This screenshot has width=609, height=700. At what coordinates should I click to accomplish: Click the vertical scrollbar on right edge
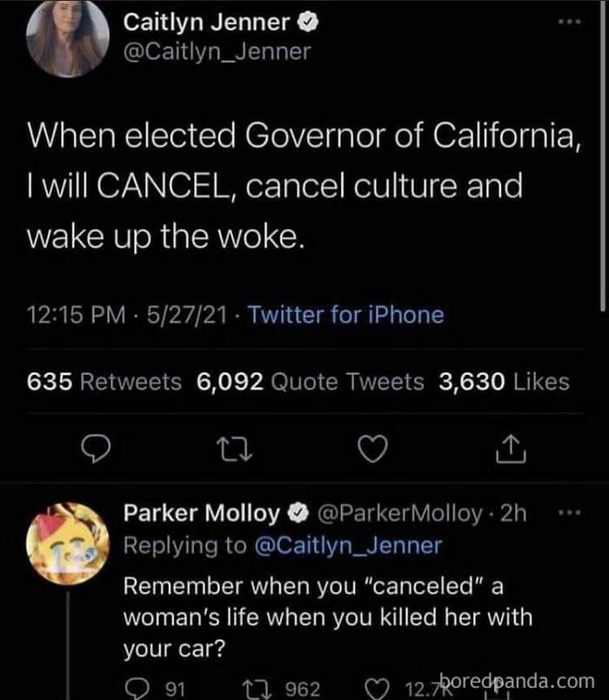[603, 156]
